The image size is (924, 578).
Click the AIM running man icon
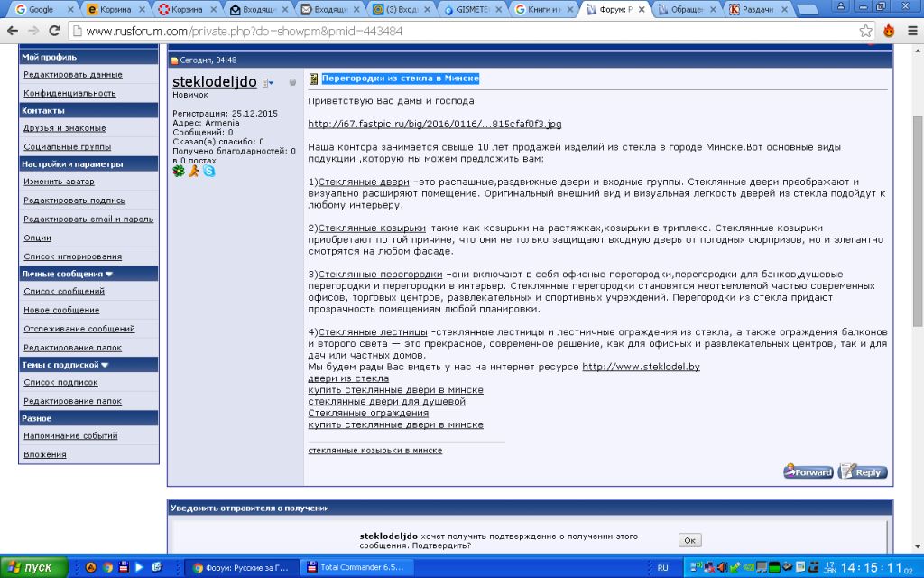coord(194,171)
